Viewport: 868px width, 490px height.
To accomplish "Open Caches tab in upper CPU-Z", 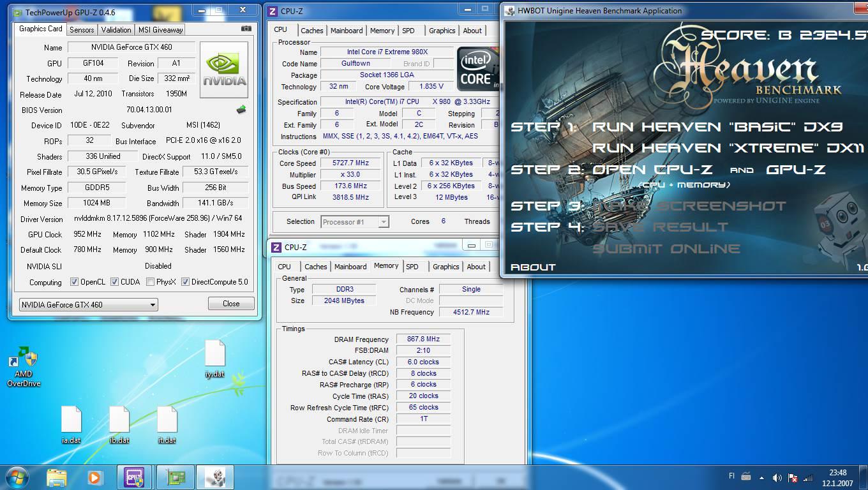I will pos(312,31).
